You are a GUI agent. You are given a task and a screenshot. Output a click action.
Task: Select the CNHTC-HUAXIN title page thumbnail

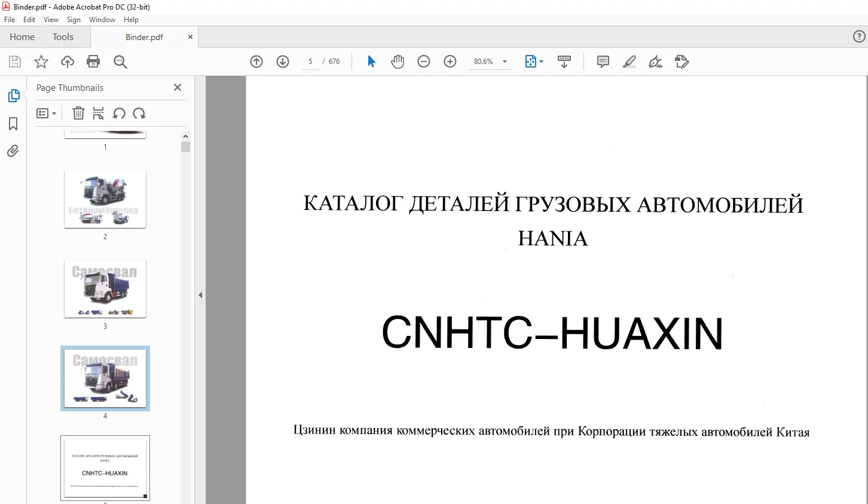pyautogui.click(x=105, y=468)
